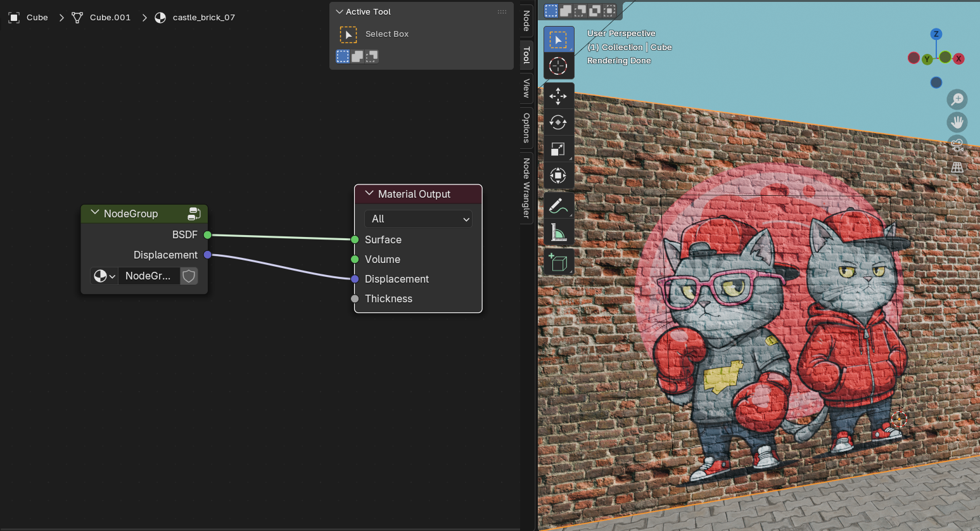Edit the NodeGroup via its header group icon
This screenshot has width=980, height=531.
point(194,214)
